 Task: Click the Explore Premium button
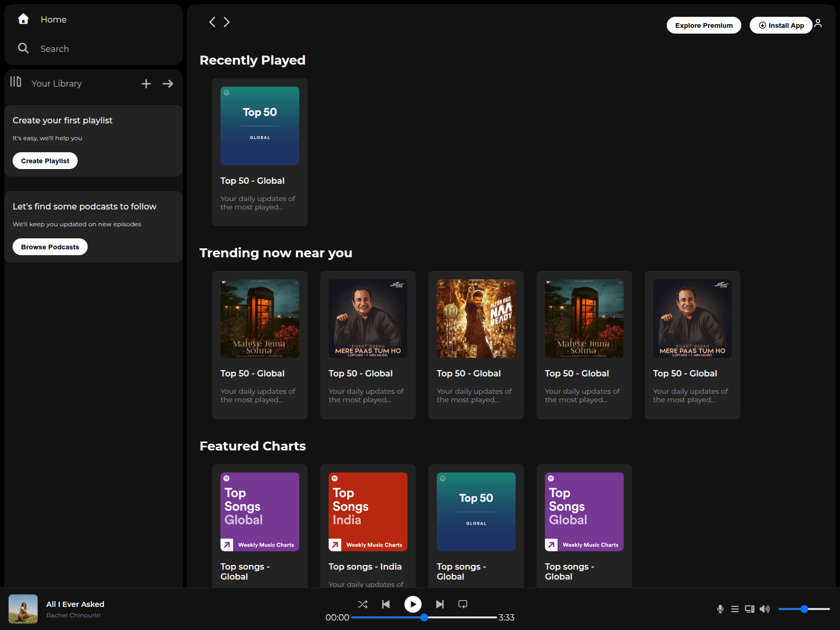[x=704, y=25]
